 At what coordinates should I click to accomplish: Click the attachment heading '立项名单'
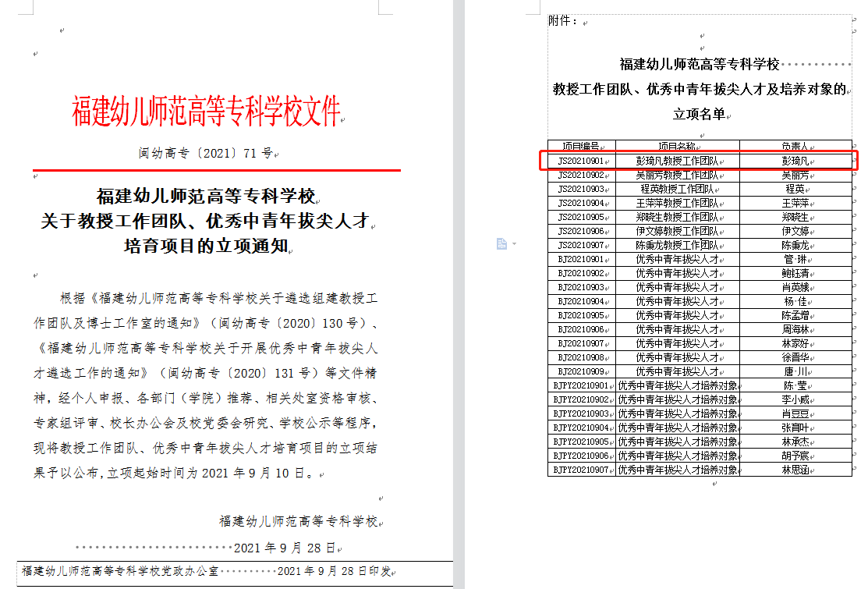[700, 114]
